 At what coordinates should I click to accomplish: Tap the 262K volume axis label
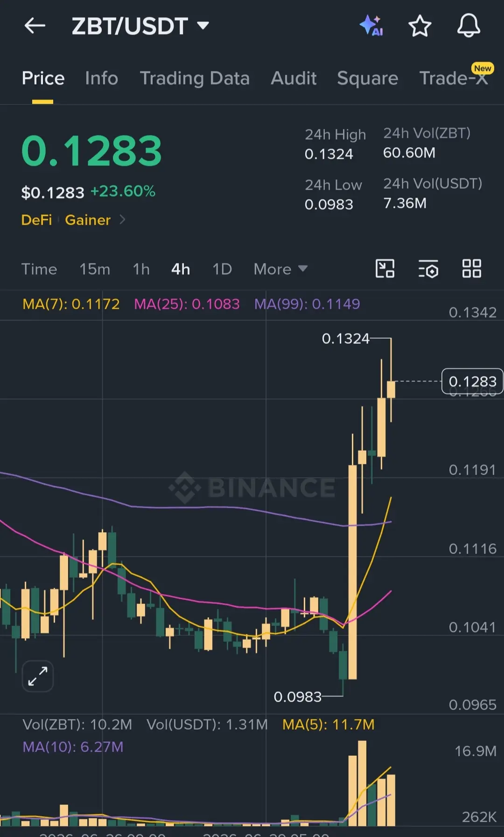point(479,817)
